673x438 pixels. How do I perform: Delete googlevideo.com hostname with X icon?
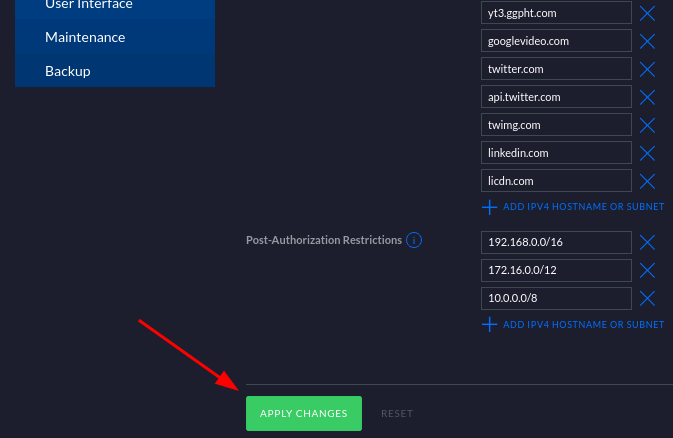point(647,41)
